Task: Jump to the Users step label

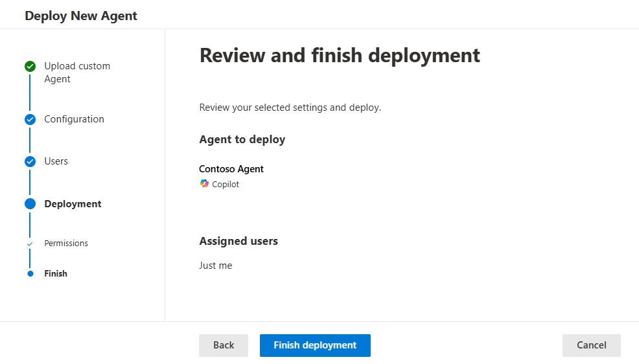Action: pyautogui.click(x=56, y=161)
